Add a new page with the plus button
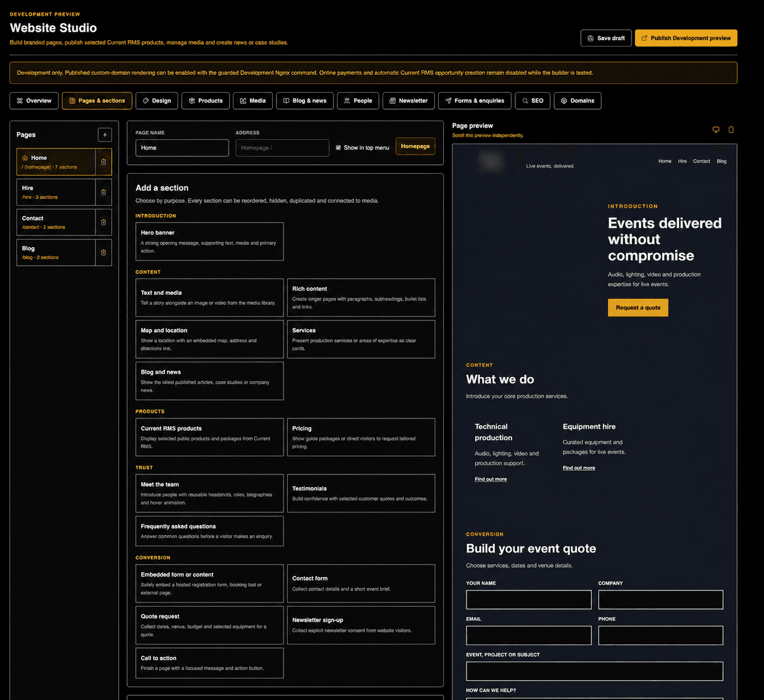This screenshot has height=700, width=764. tap(105, 135)
